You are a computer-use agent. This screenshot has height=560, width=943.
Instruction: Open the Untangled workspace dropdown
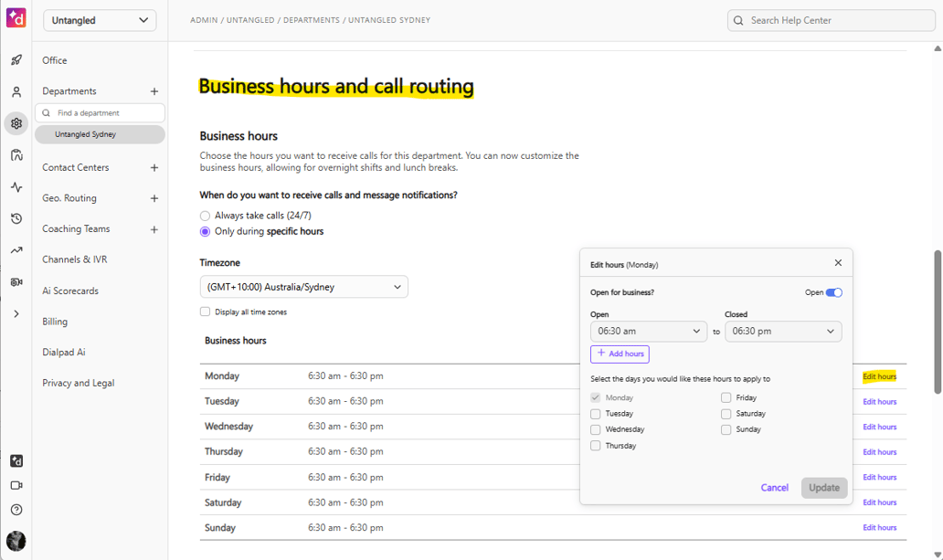(x=99, y=19)
